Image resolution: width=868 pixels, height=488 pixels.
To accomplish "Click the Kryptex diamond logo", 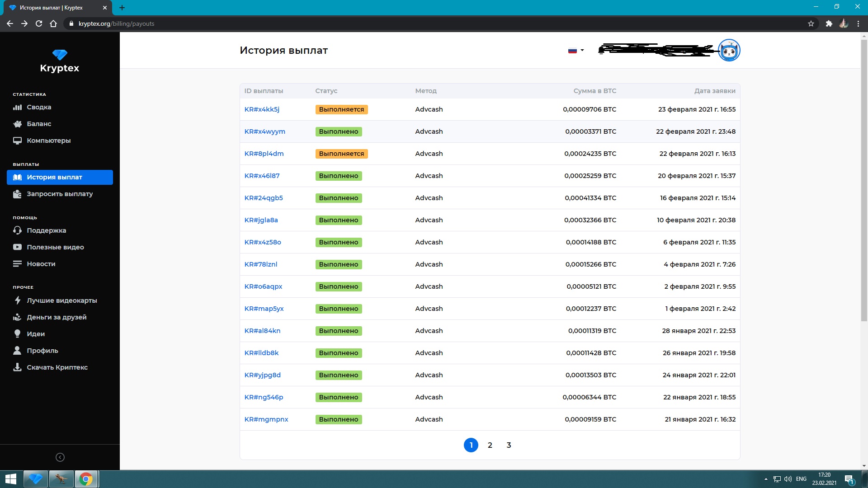I will pyautogui.click(x=60, y=55).
